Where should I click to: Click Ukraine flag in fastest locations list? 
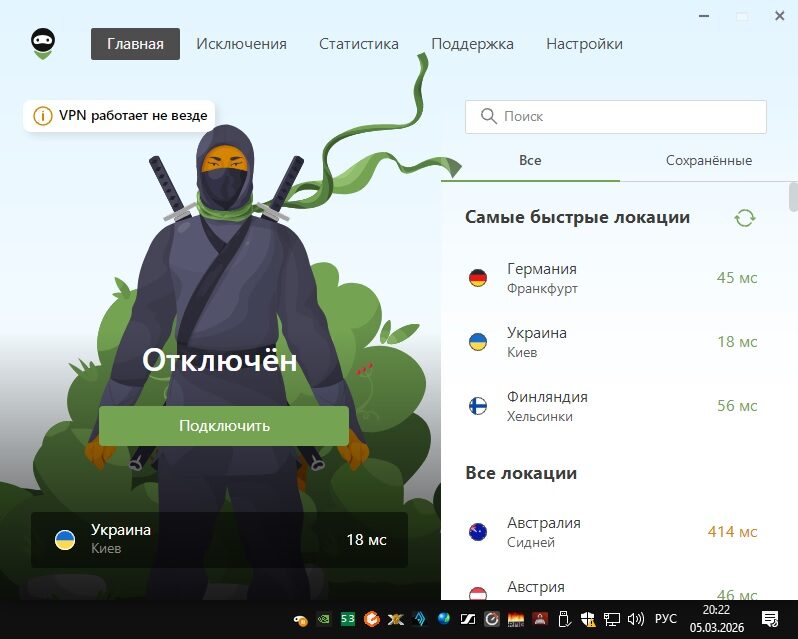[478, 342]
